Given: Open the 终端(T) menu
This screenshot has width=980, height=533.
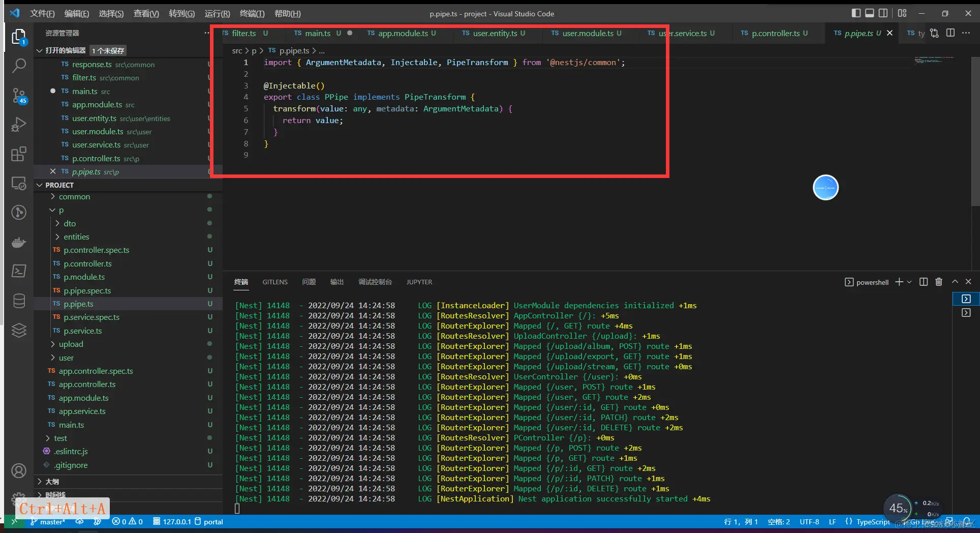Looking at the screenshot, I should pyautogui.click(x=252, y=13).
